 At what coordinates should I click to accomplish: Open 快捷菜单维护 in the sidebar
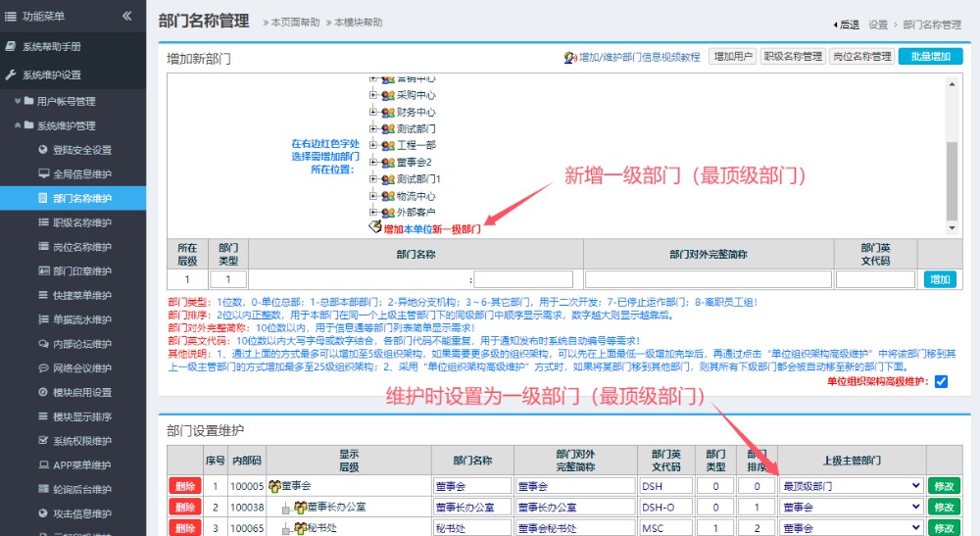pyautogui.click(x=81, y=295)
